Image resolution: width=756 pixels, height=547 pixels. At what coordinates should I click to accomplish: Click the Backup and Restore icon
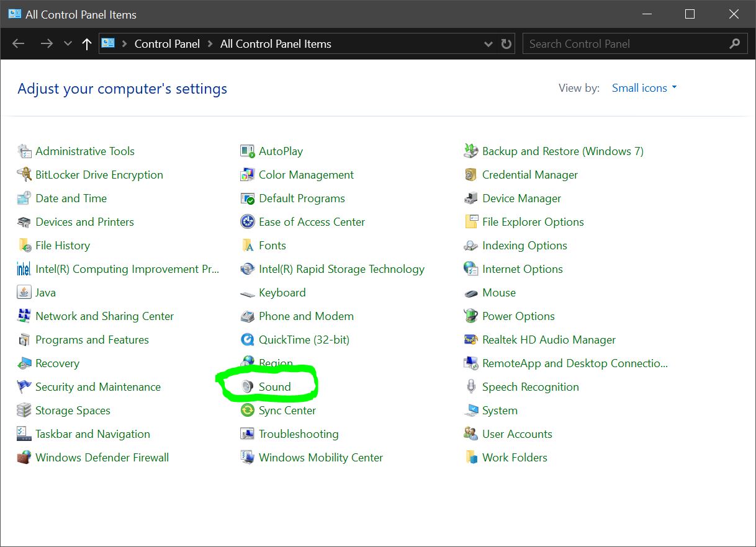tap(471, 151)
